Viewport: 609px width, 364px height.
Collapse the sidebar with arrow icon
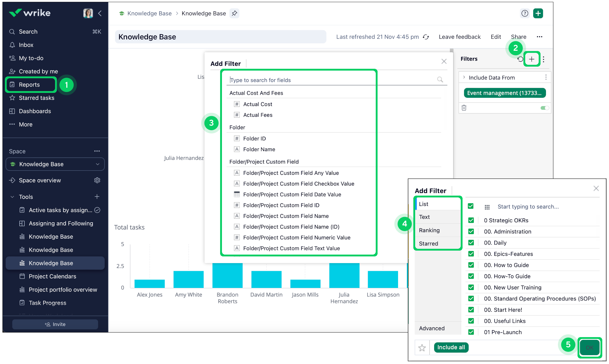[x=100, y=13]
